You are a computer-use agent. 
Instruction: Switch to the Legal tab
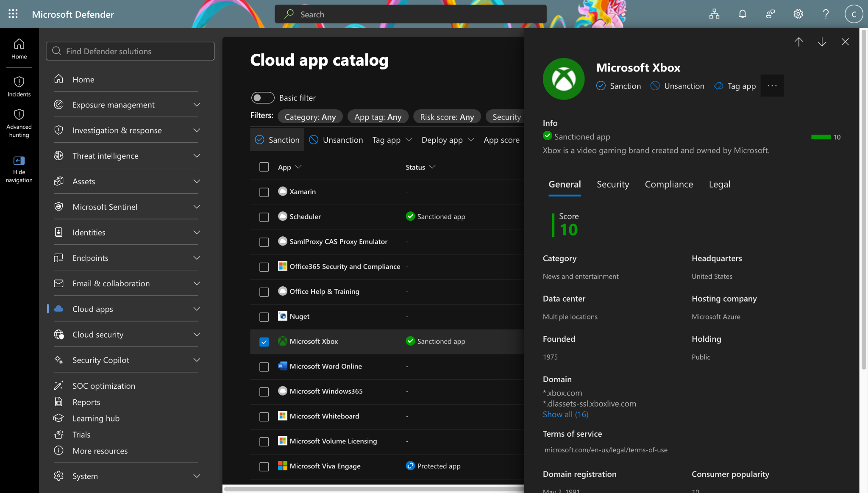(x=719, y=184)
